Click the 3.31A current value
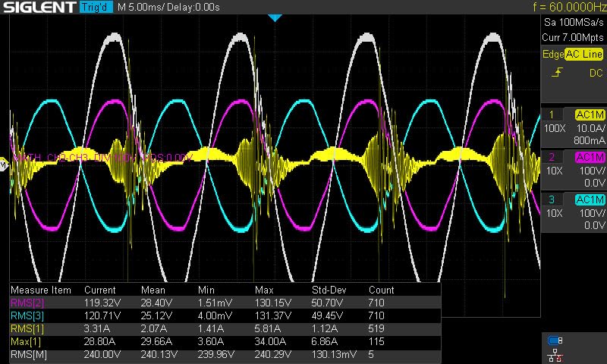This screenshot has height=364, width=607. (97, 329)
